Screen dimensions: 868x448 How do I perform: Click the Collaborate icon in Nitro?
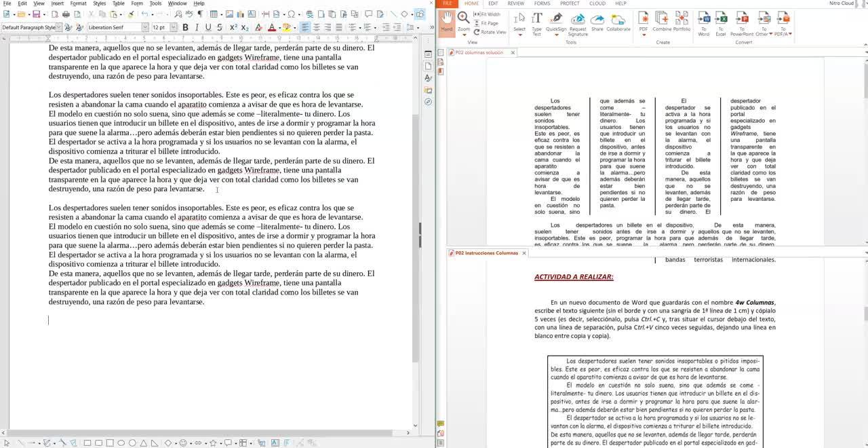click(618, 22)
